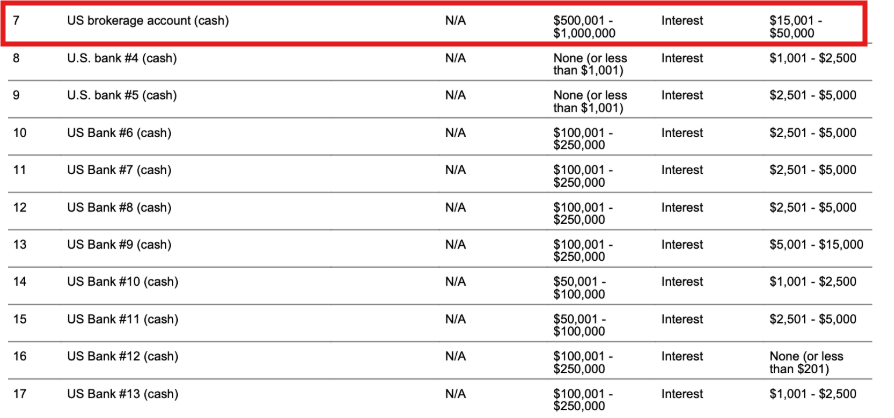Select row number 14 in the table
894x418 pixels.
(19, 282)
